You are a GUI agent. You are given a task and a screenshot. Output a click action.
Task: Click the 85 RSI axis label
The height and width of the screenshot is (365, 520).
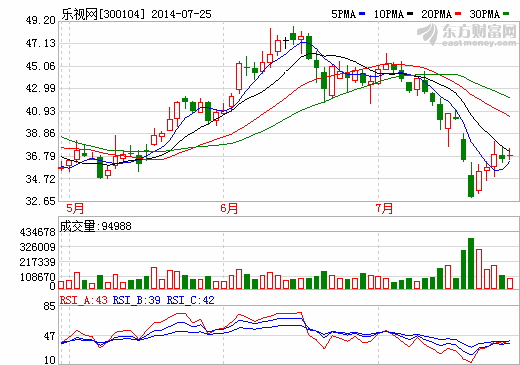[50, 306]
